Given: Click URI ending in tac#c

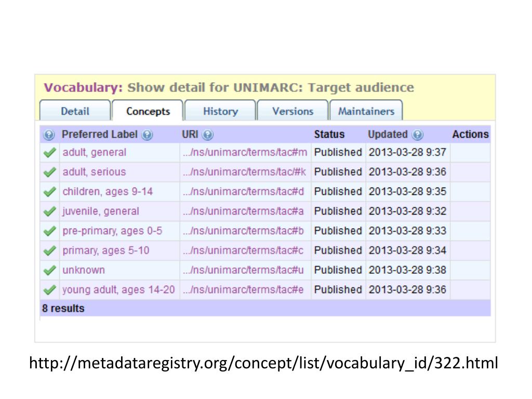Looking at the screenshot, I should [243, 251].
